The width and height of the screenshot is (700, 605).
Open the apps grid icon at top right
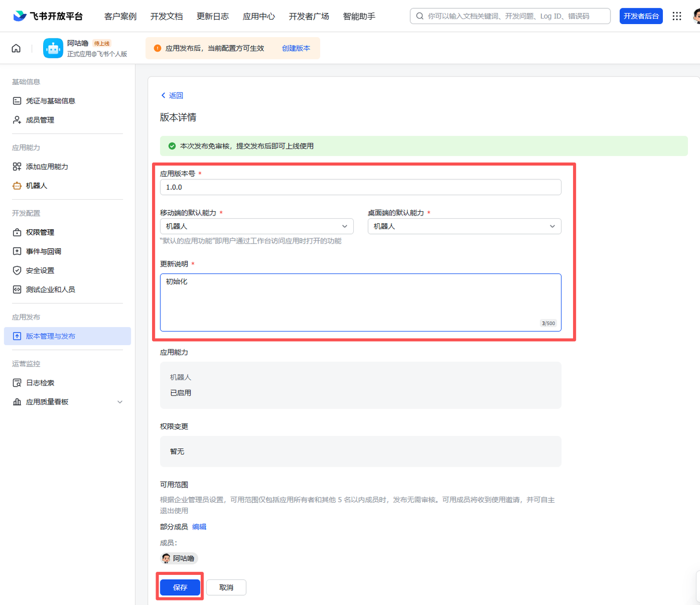point(676,16)
